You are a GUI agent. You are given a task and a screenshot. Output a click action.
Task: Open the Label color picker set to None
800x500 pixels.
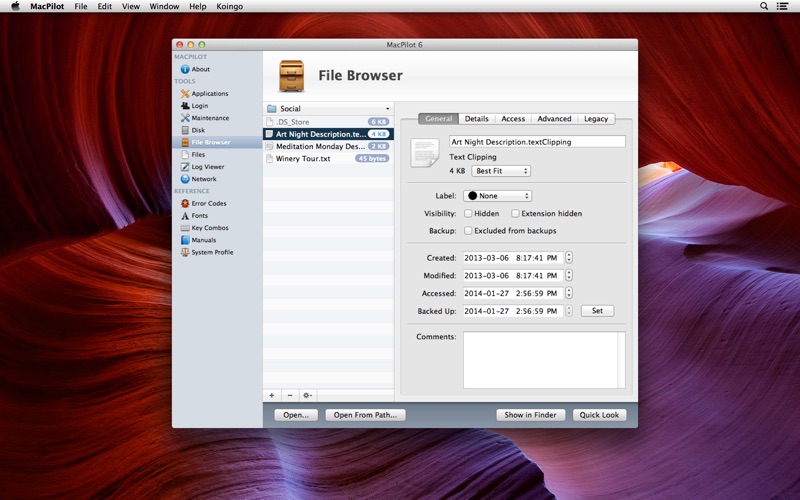(497, 196)
